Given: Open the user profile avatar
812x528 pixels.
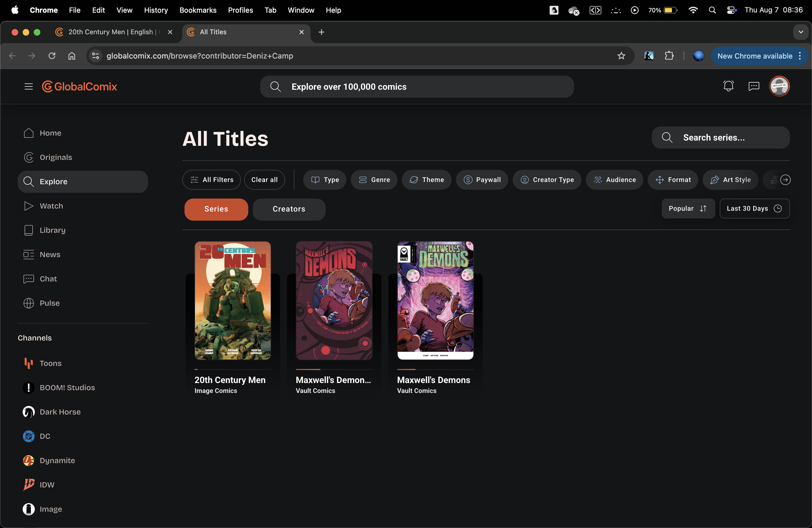Looking at the screenshot, I should pos(779,86).
